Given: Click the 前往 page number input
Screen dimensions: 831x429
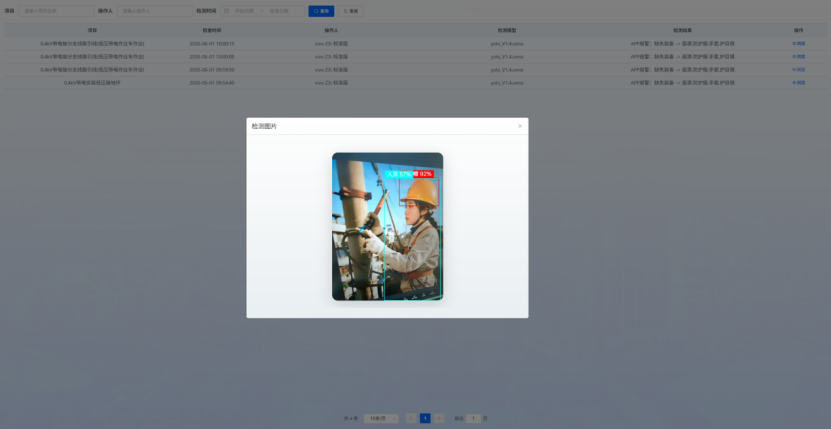Looking at the screenshot, I should click(x=473, y=418).
